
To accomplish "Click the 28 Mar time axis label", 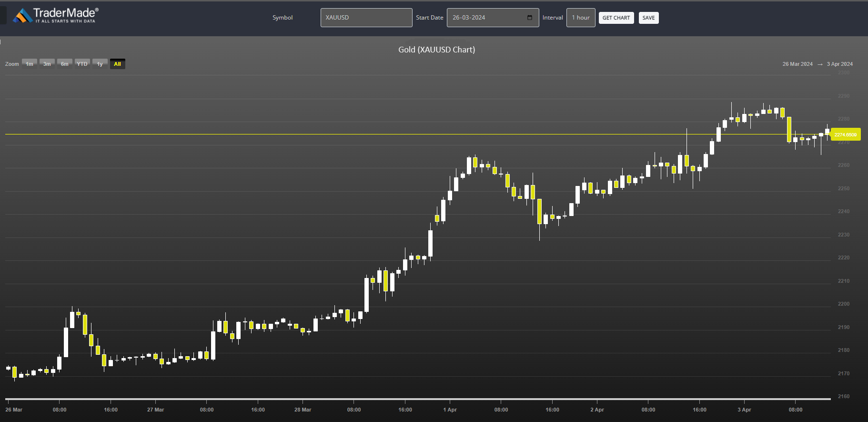I will coord(303,410).
